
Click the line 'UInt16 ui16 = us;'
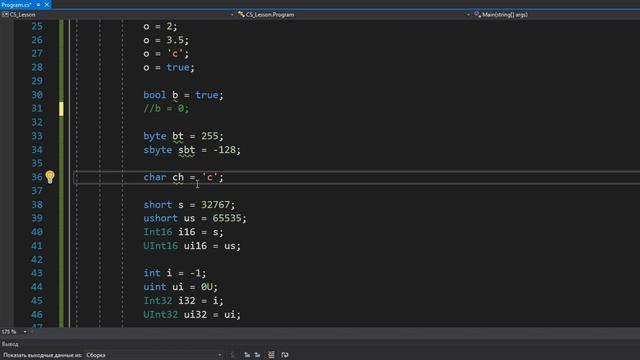coord(192,246)
